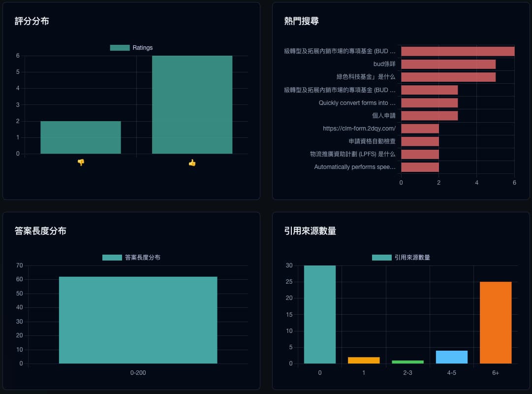Click the bar for https://clm-form.2dqy.com/
Screen dimensions: 532x394
point(420,129)
